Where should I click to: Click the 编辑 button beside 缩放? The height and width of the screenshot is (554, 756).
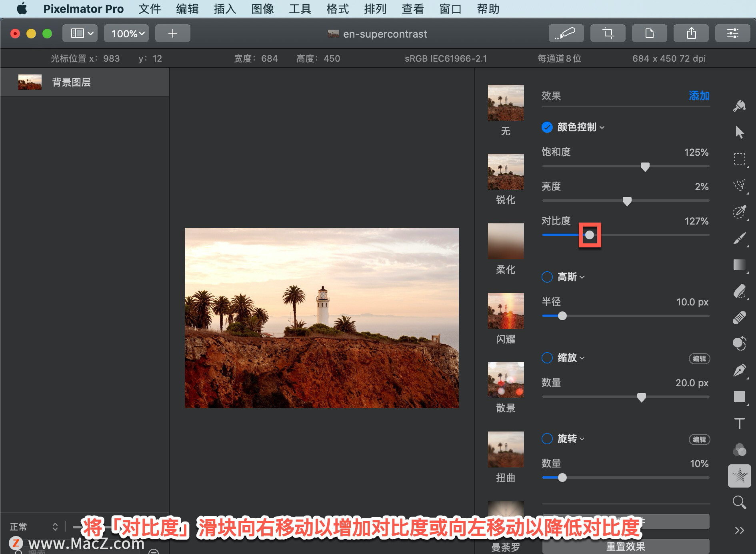point(699,359)
